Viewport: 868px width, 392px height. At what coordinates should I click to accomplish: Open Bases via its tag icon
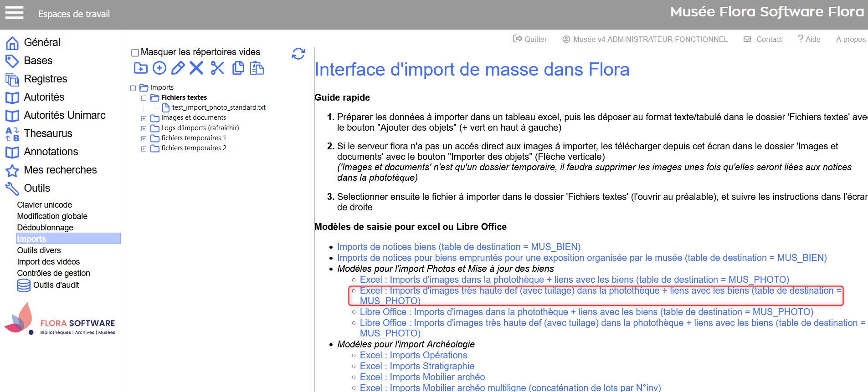coord(12,61)
